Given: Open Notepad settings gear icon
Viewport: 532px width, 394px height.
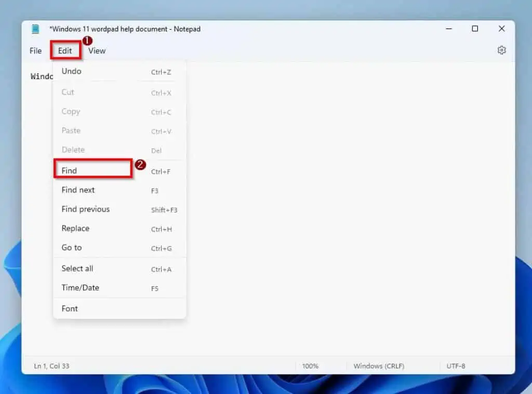Looking at the screenshot, I should click(x=501, y=50).
